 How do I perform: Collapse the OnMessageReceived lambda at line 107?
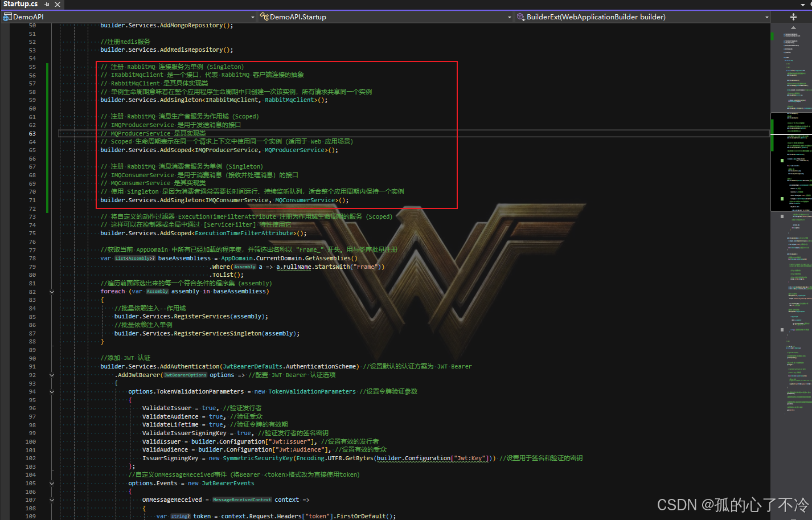click(x=52, y=500)
